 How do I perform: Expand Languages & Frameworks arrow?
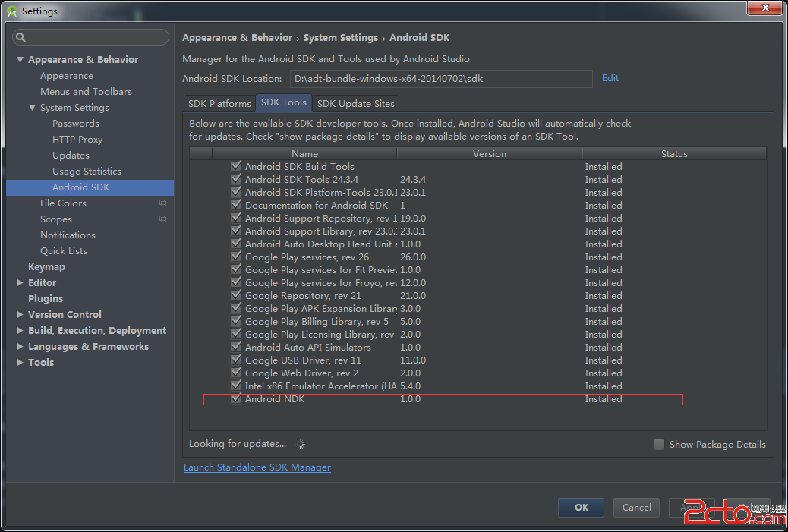click(x=20, y=347)
